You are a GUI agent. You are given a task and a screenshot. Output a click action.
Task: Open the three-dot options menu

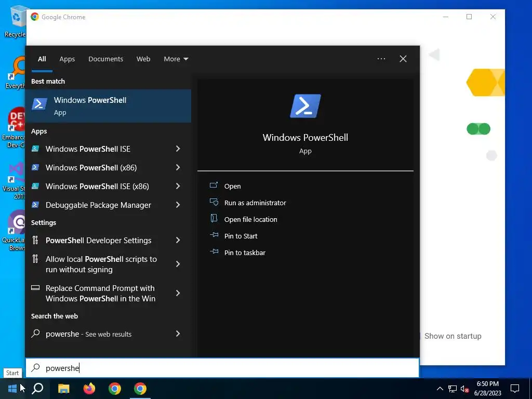(x=381, y=59)
